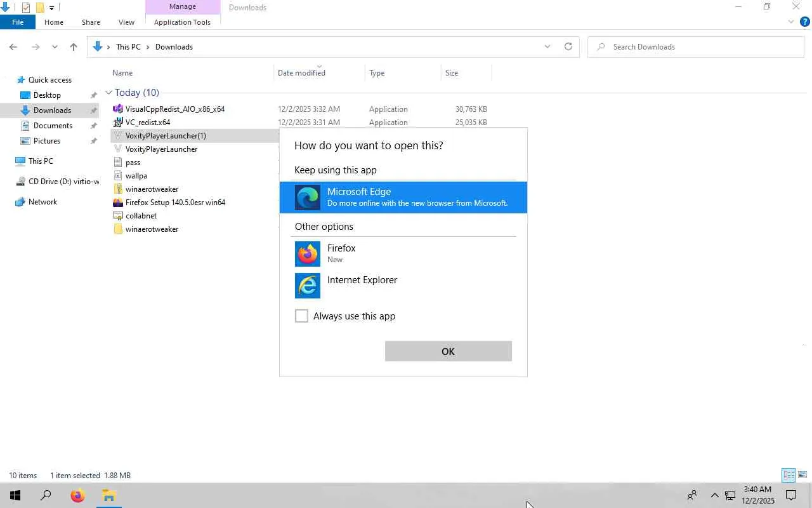This screenshot has width=812, height=508.
Task: Go up one folder level
Action: [74, 47]
